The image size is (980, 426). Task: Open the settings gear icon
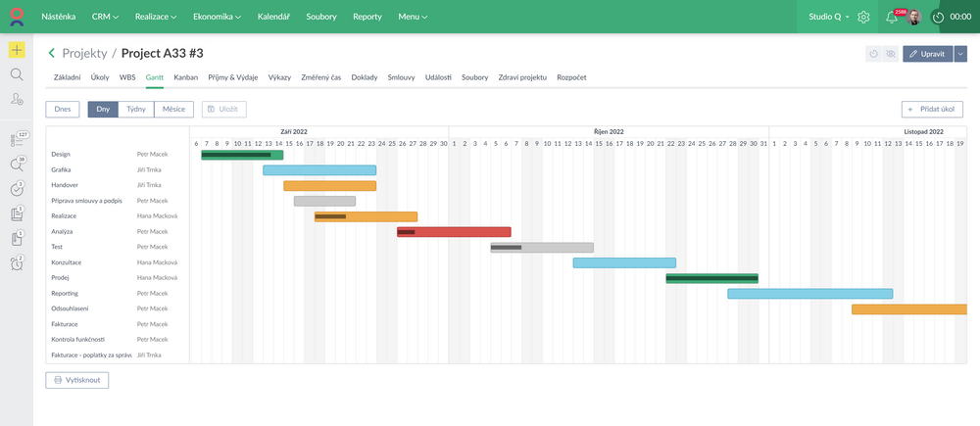(863, 17)
